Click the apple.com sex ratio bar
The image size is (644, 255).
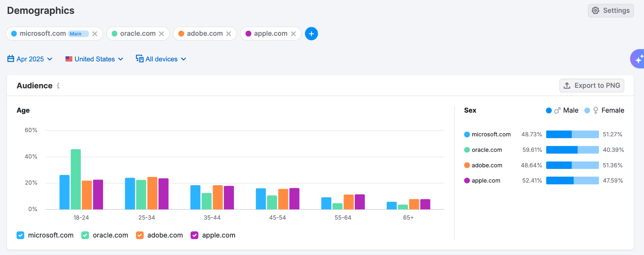click(572, 180)
